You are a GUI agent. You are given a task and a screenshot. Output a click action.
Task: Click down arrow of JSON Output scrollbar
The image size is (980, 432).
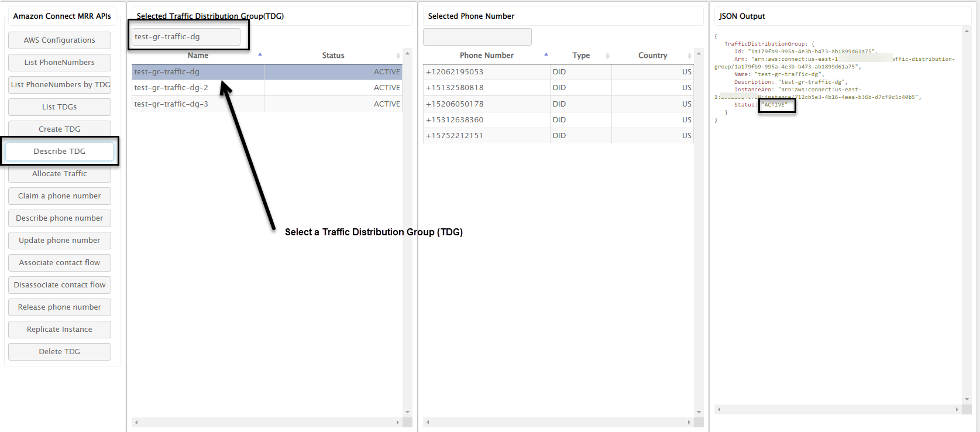click(x=967, y=400)
